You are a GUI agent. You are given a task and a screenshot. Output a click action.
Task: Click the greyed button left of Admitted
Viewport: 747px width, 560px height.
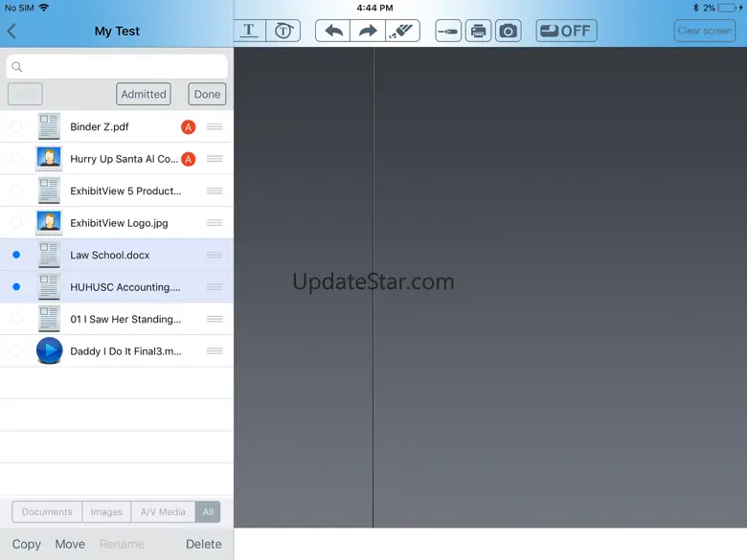pos(25,94)
